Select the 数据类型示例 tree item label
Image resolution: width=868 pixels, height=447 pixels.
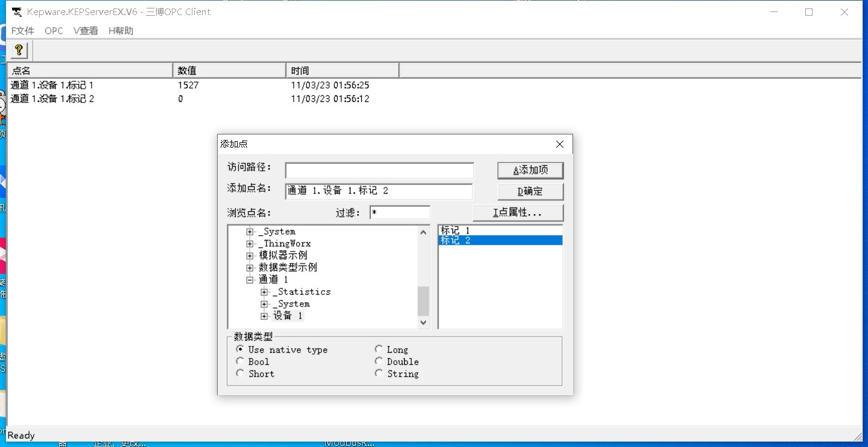coord(288,268)
